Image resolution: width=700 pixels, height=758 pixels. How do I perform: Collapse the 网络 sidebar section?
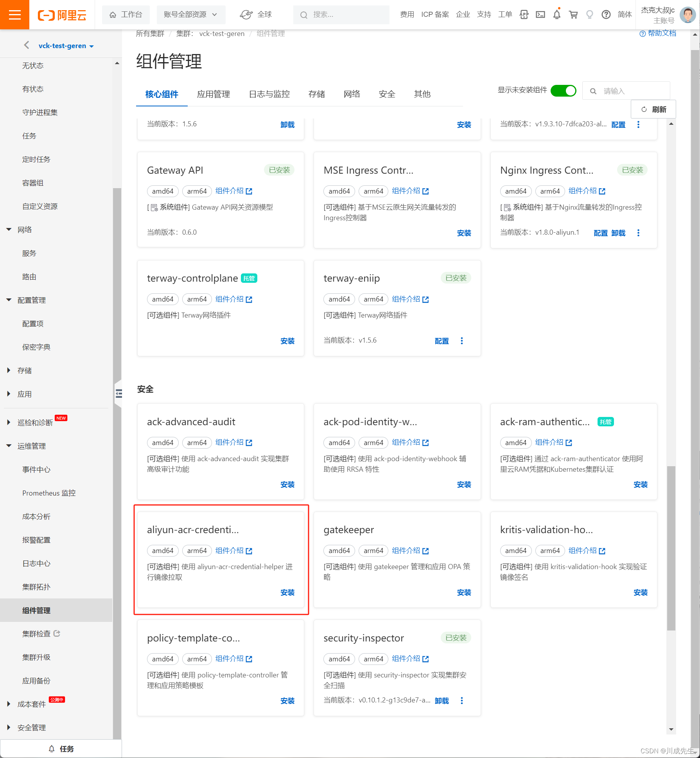[x=9, y=230]
